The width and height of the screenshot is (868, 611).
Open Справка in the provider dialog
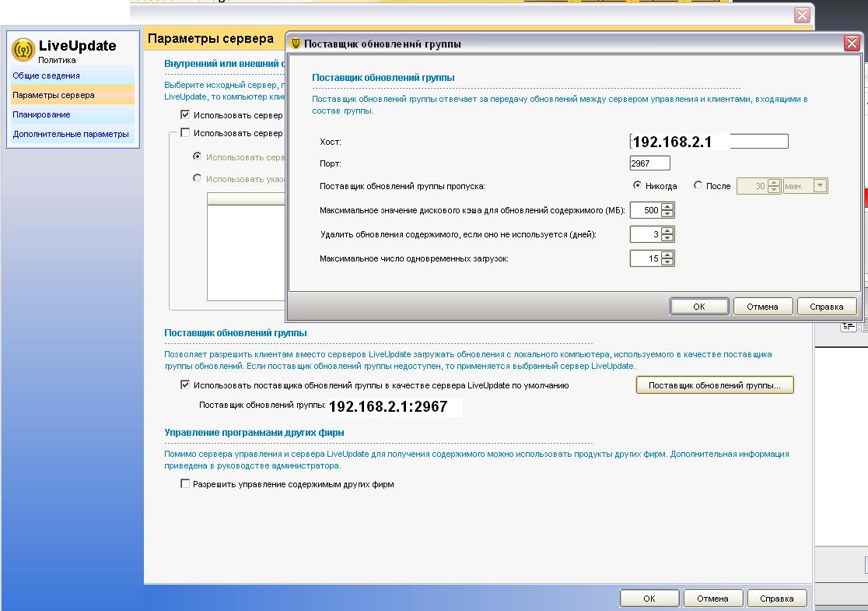point(827,307)
